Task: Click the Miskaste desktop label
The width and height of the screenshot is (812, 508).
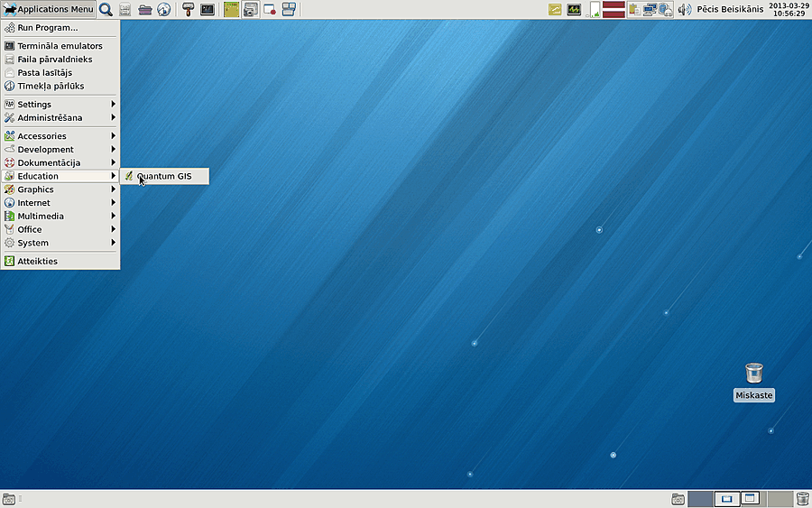Action: (x=754, y=395)
